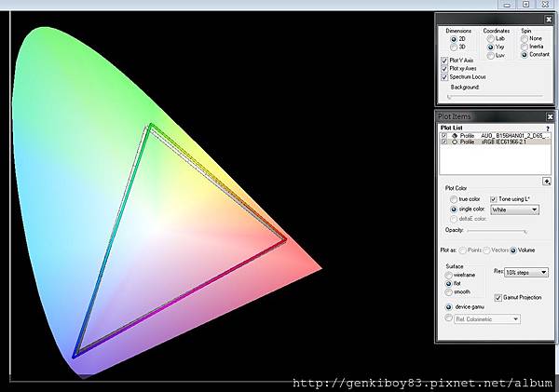The height and width of the screenshot is (392, 559).
Task: Select the radio button beside Rel. Colorimetric
Action: pyautogui.click(x=449, y=318)
